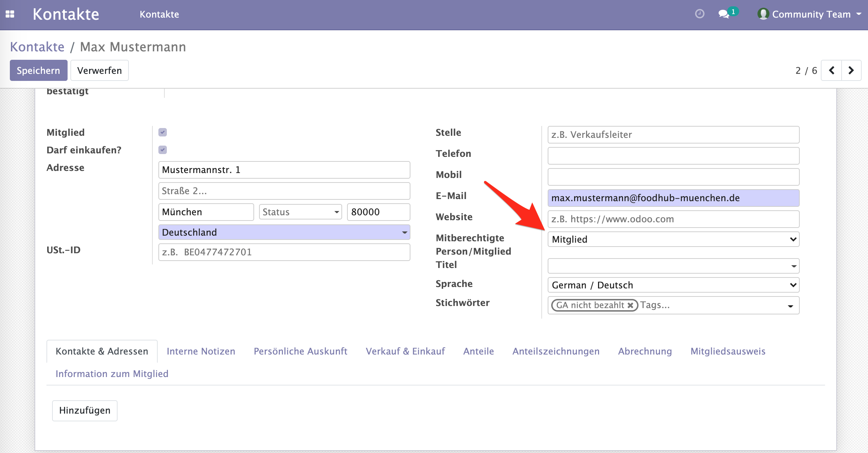
Task: Go to the previous record arrow
Action: pyautogui.click(x=831, y=70)
